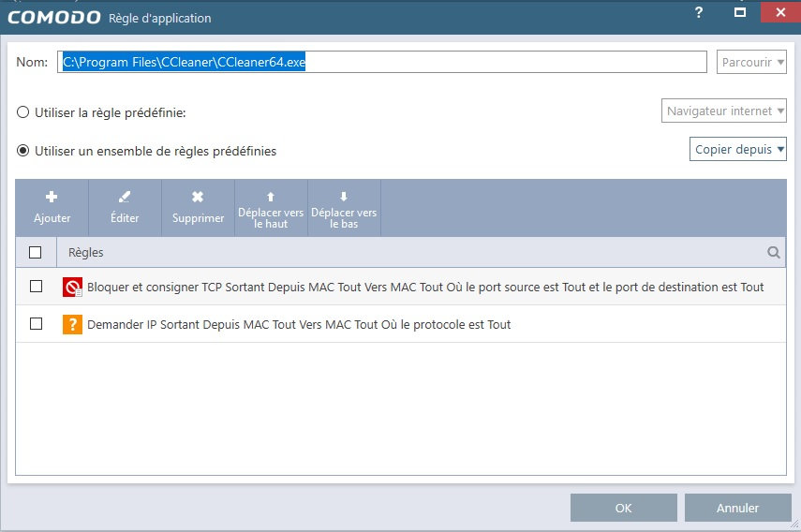Click the Ajouter plus icon
The width and height of the screenshot is (801, 532).
tap(52, 197)
